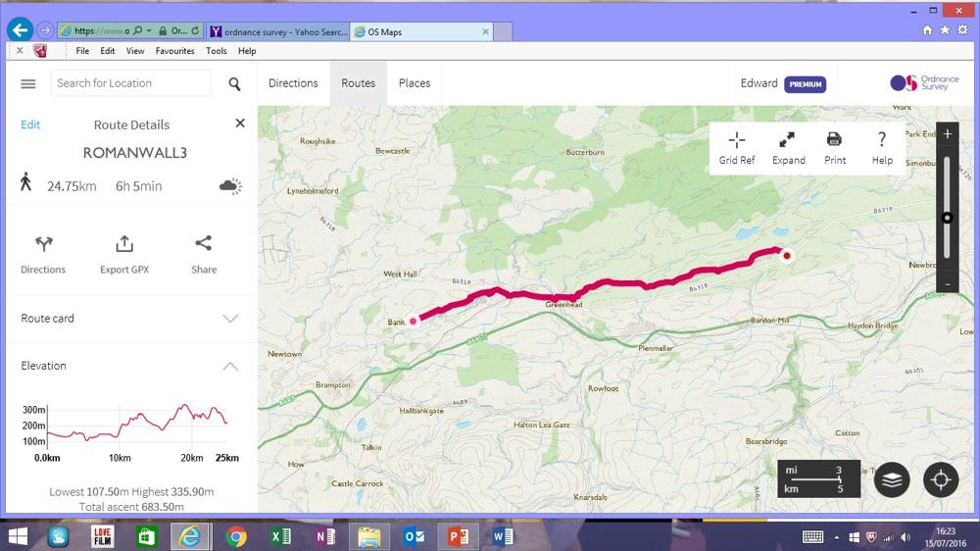Print the current map

[x=834, y=148]
